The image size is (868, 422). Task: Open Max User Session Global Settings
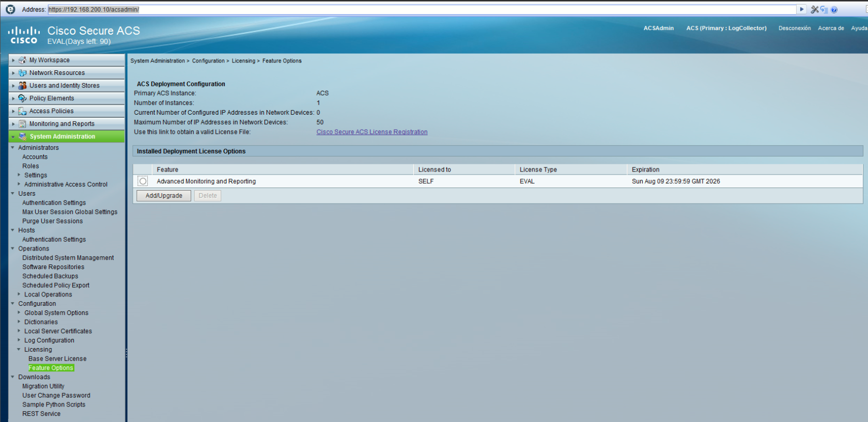pyautogui.click(x=70, y=212)
